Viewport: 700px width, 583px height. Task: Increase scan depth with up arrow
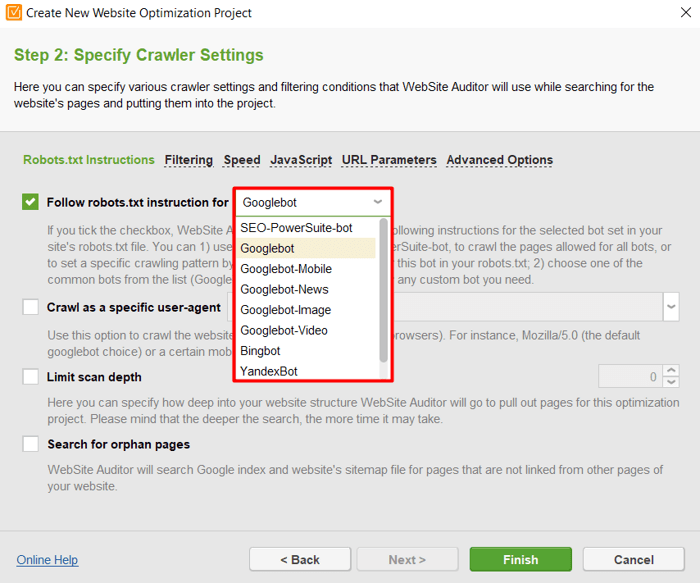(671, 371)
